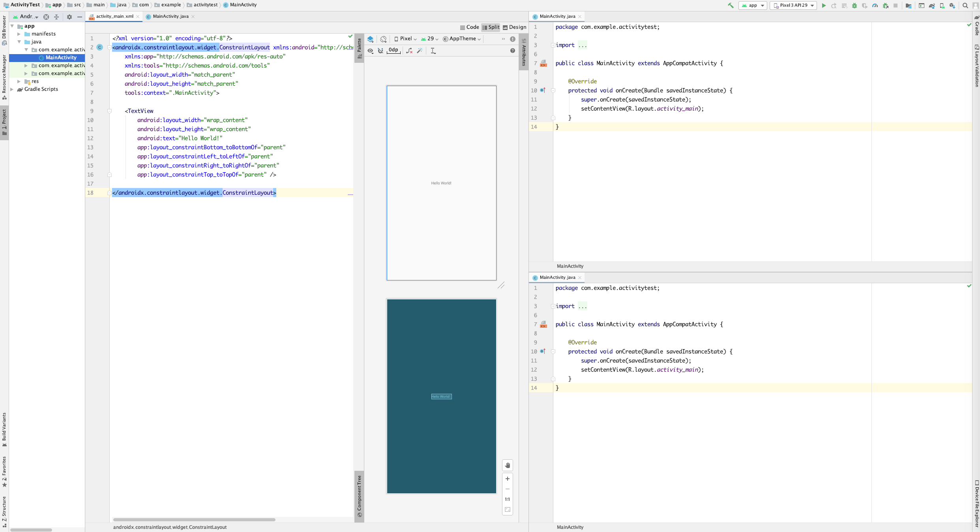Open the AppTheme dropdown
The image size is (980, 532).
click(462, 39)
